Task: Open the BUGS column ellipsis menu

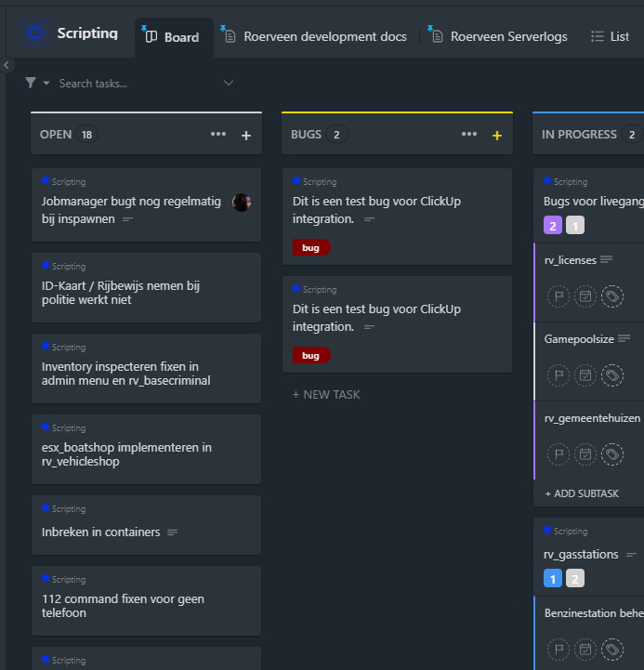Action: tap(469, 135)
